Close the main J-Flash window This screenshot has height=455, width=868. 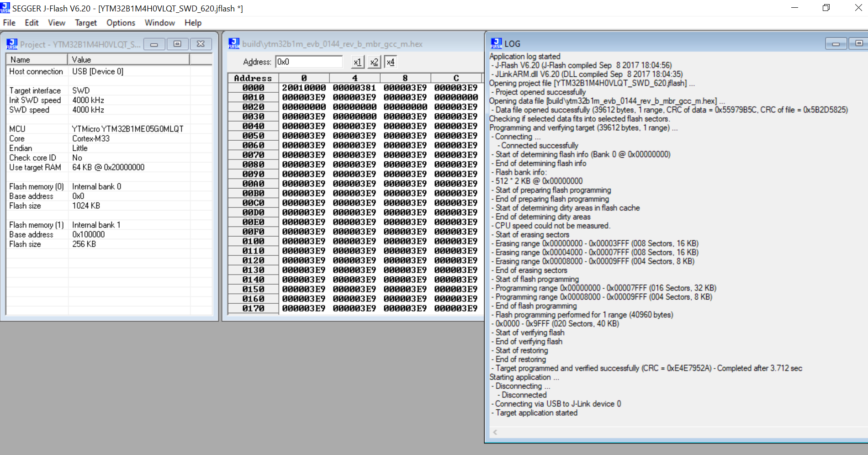click(857, 8)
